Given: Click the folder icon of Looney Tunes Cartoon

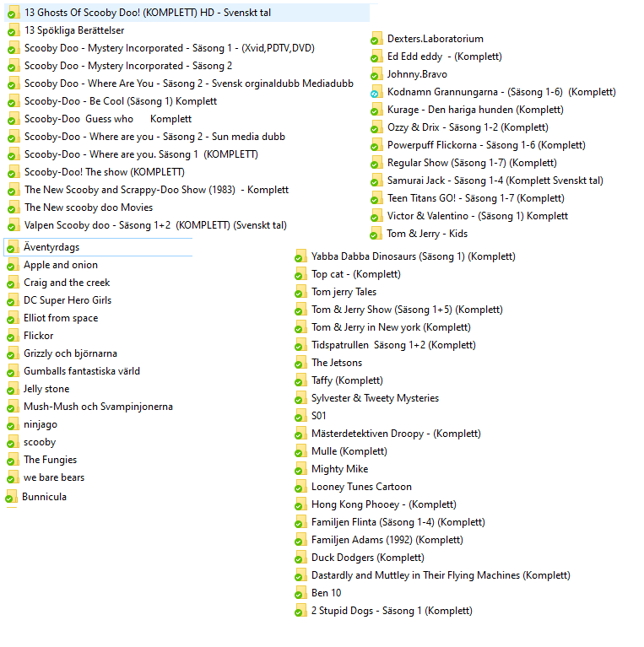Looking at the screenshot, I should 300,487.
